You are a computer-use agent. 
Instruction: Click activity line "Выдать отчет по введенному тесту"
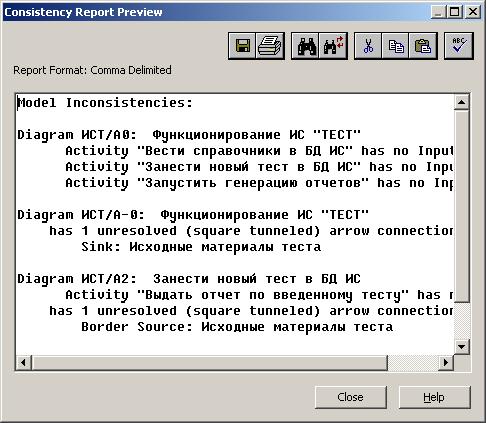coord(259,295)
